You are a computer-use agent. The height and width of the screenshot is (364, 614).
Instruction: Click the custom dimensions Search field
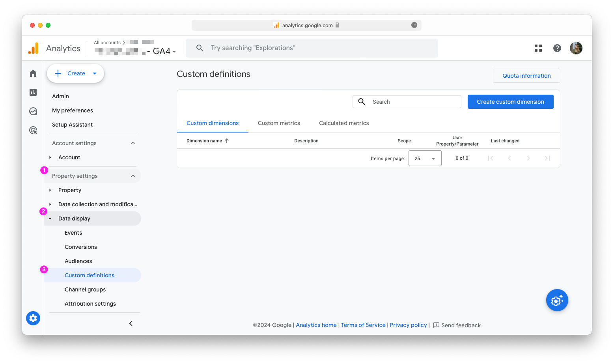pos(407,102)
